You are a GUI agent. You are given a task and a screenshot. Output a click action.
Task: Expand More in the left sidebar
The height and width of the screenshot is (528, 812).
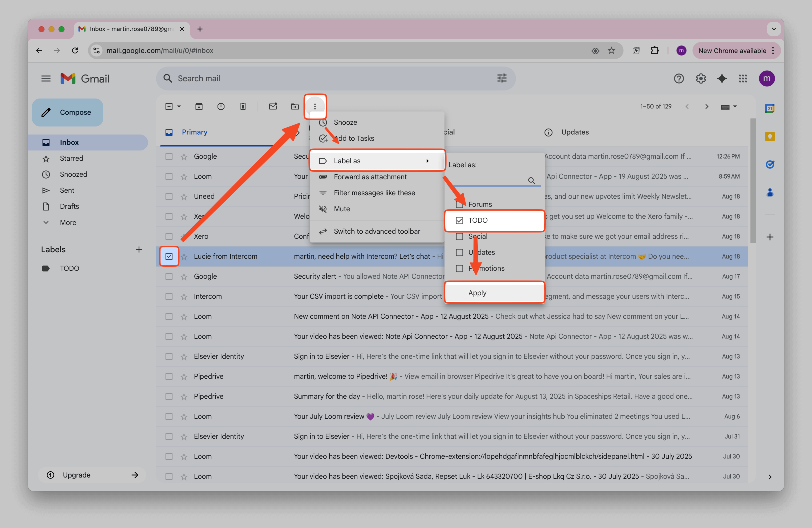[67, 222]
